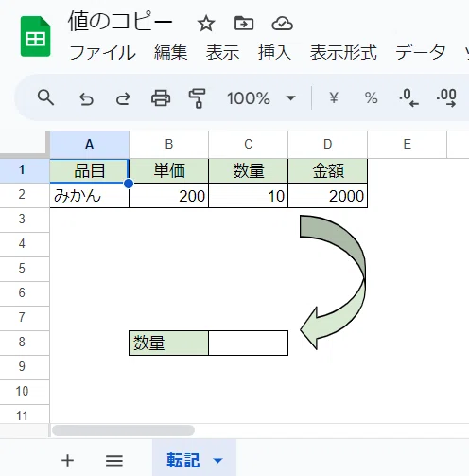Select cell B8 labeled 数量
Screen dimensions: 469x476
169,343
